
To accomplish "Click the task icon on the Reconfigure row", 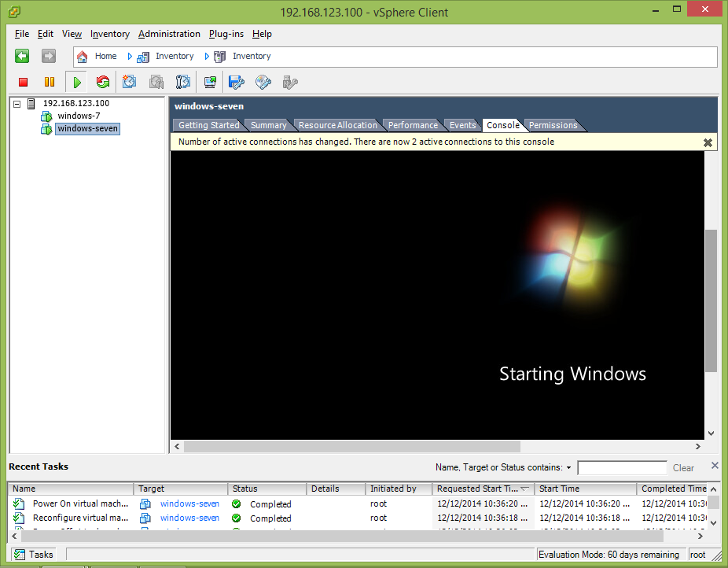I will pyautogui.click(x=19, y=518).
